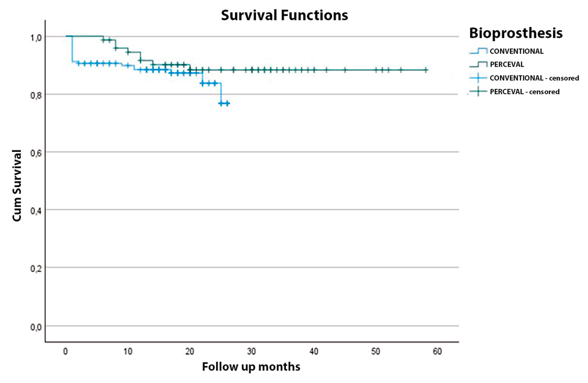Select the "PERCEVAL - censored" legend text
The height and width of the screenshot is (383, 588).
coord(525,92)
